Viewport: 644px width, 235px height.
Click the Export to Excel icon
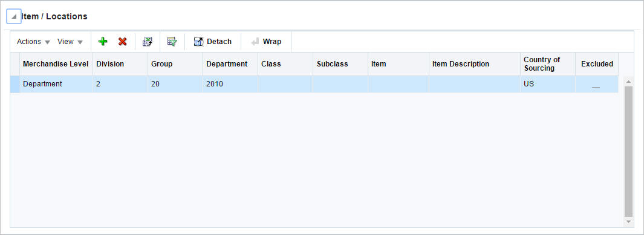(148, 42)
